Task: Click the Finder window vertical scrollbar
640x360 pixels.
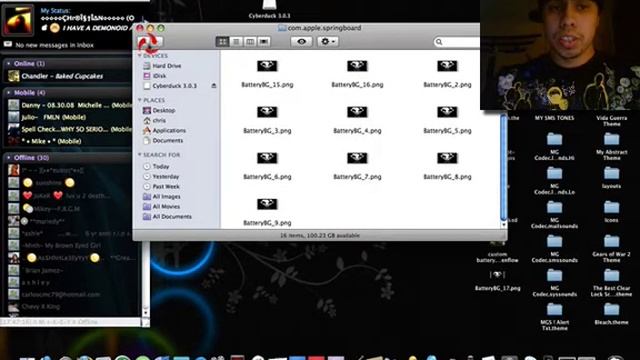Action: [x=504, y=167]
